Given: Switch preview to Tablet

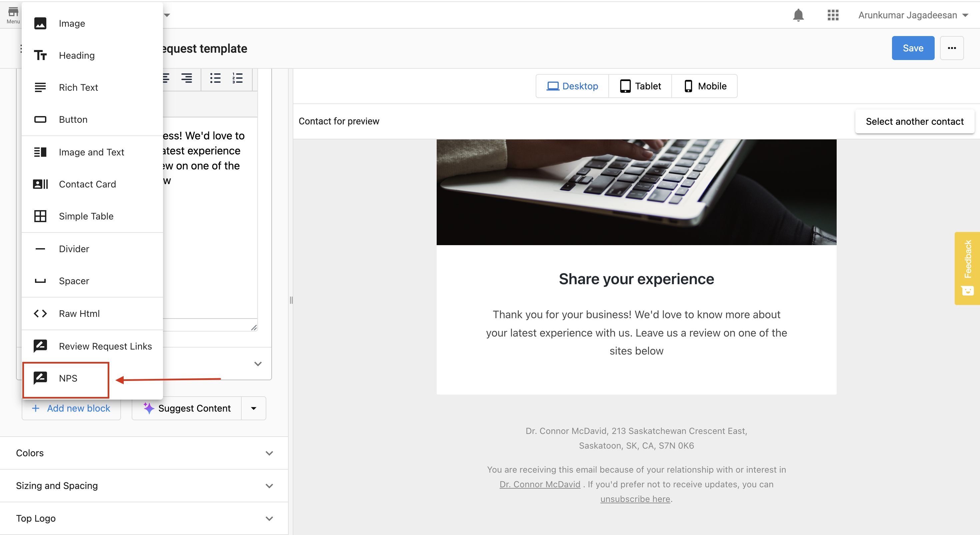Looking at the screenshot, I should [640, 86].
